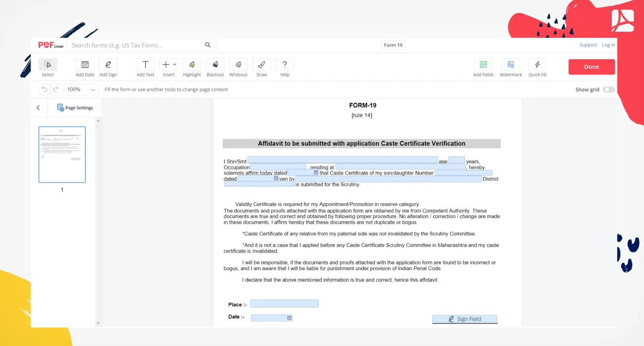Launch Quick Fill
Viewport: 644px width, 346px height.
coord(537,68)
